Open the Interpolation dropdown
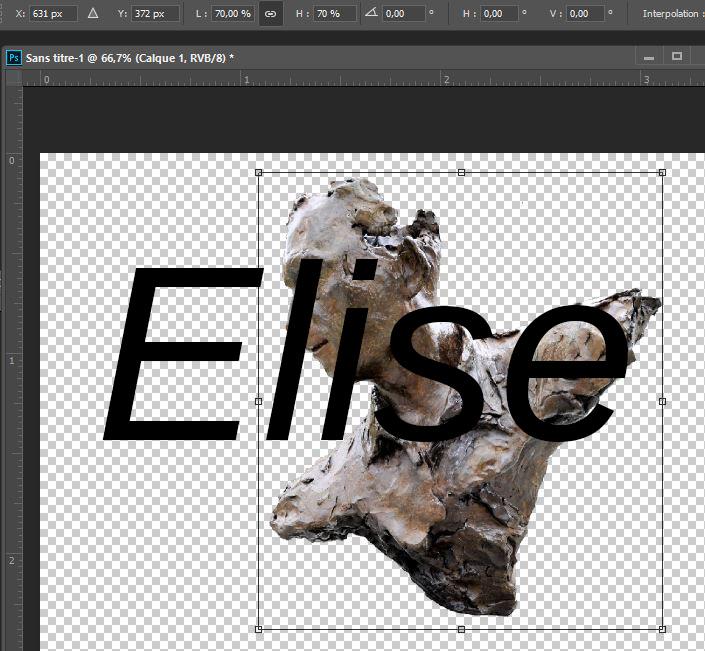The width and height of the screenshot is (705, 651). tap(672, 14)
